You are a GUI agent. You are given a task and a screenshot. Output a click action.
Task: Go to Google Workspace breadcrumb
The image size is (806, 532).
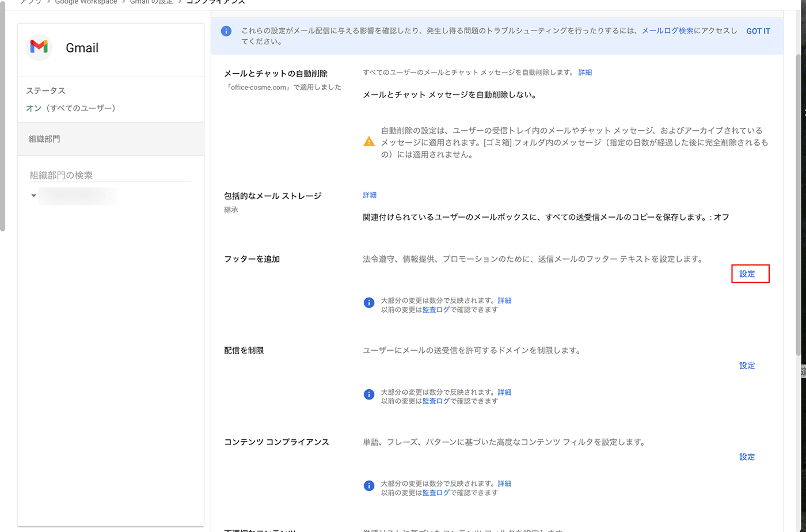pos(86,2)
